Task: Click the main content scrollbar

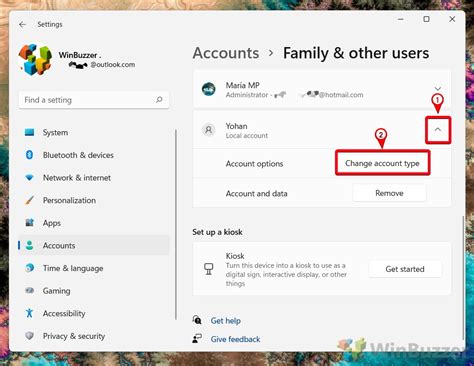Action: click(x=463, y=277)
